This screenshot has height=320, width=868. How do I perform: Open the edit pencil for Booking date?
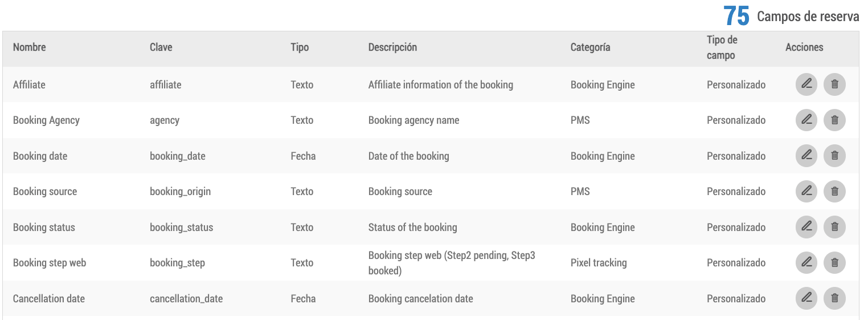[806, 156]
